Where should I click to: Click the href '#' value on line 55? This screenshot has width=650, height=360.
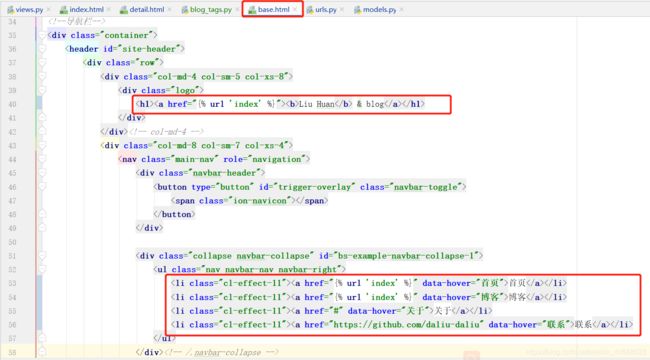pos(336,311)
